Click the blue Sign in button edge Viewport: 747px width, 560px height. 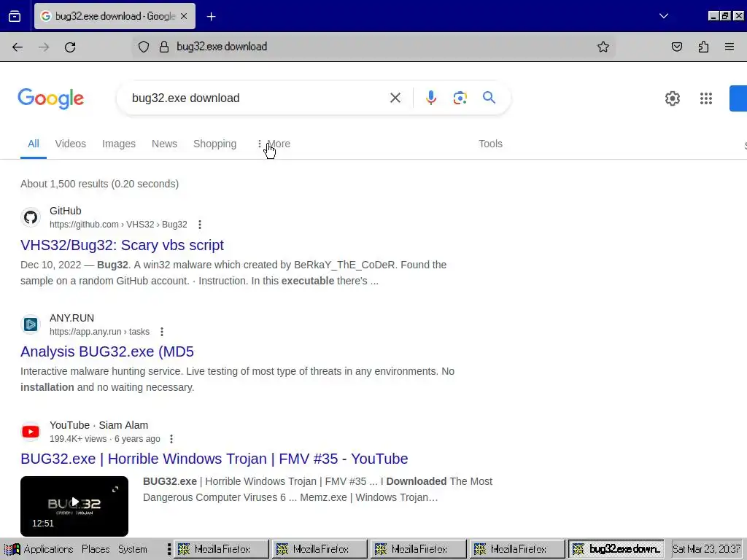click(738, 98)
